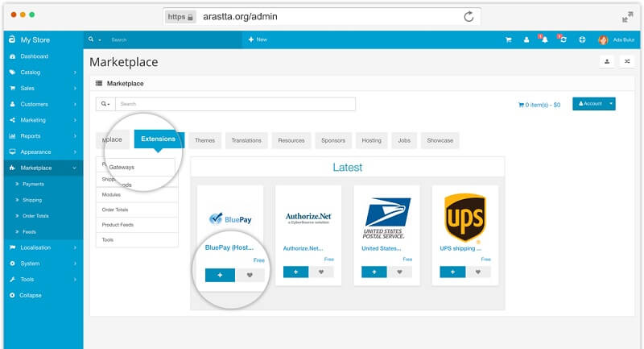Add UPS shipping extension with plus button
The image size is (644, 349).
(x=452, y=272)
